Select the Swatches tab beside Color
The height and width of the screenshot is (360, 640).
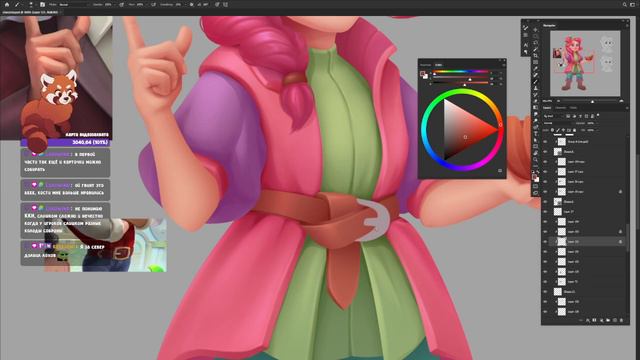[x=425, y=64]
